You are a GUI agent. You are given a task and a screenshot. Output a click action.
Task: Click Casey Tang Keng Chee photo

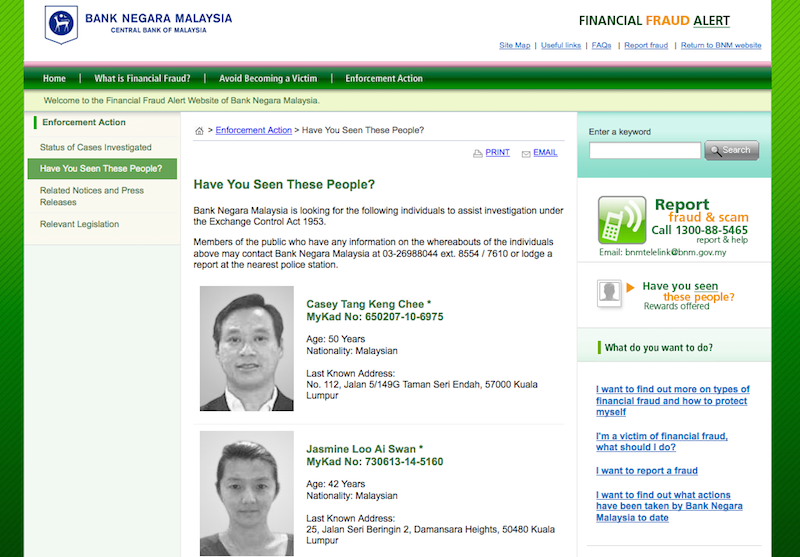pyautogui.click(x=246, y=348)
